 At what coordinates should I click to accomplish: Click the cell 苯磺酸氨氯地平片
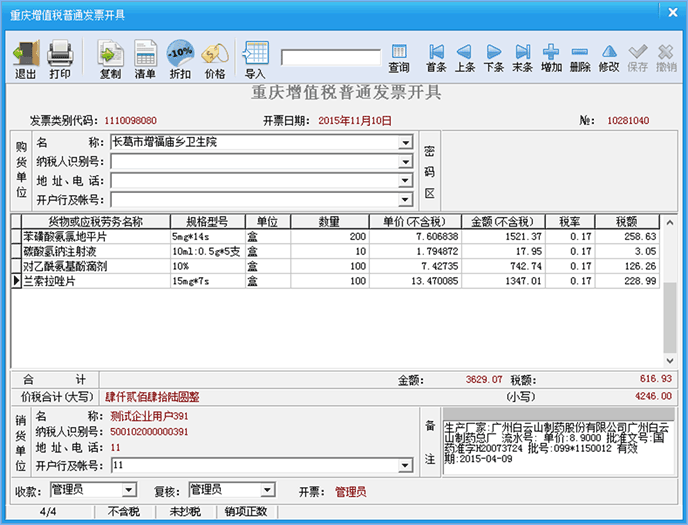pos(96,237)
